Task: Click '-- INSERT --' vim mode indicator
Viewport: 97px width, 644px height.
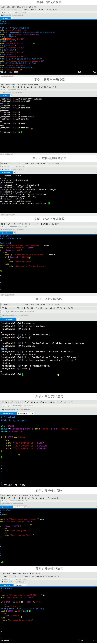Action: [x=7, y=640]
